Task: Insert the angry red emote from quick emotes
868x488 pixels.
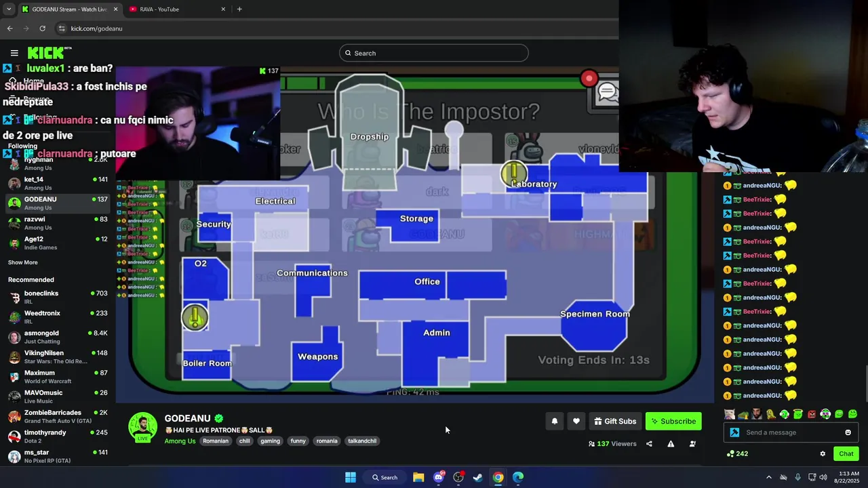Action: tap(812, 414)
